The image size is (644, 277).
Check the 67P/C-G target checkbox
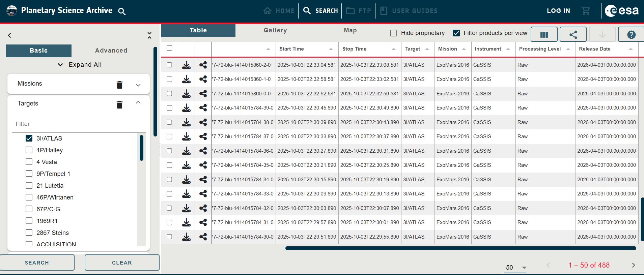pos(29,209)
